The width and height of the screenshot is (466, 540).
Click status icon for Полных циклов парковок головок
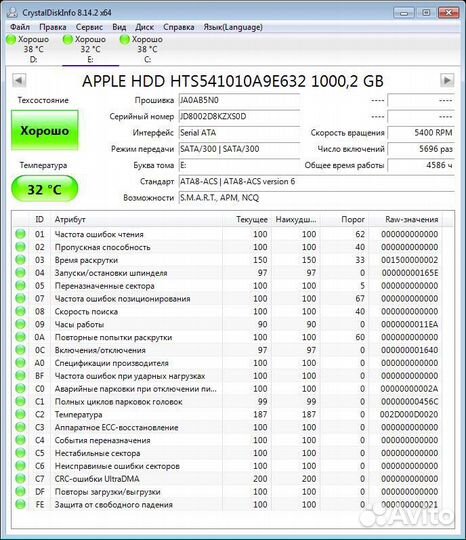click(x=20, y=402)
